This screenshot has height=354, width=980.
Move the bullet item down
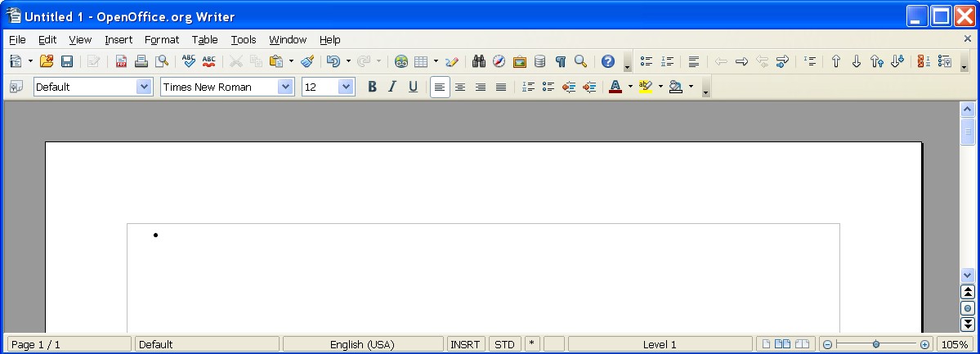(857, 61)
